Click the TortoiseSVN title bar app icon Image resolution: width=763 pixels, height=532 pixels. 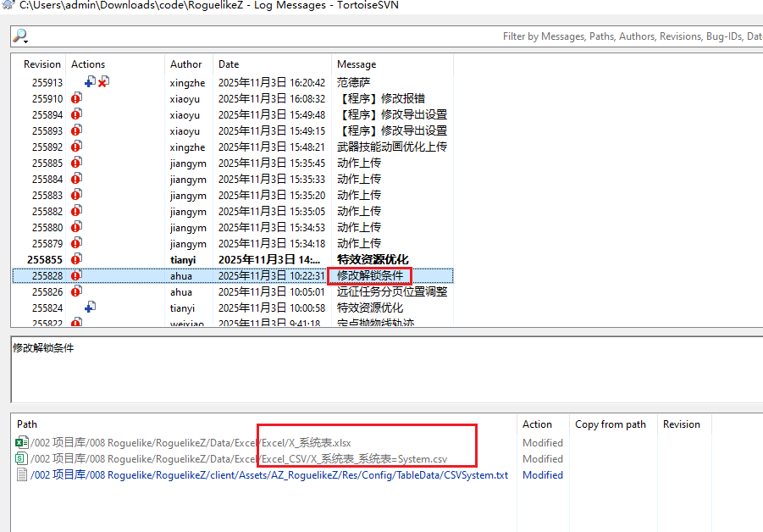coord(8,6)
